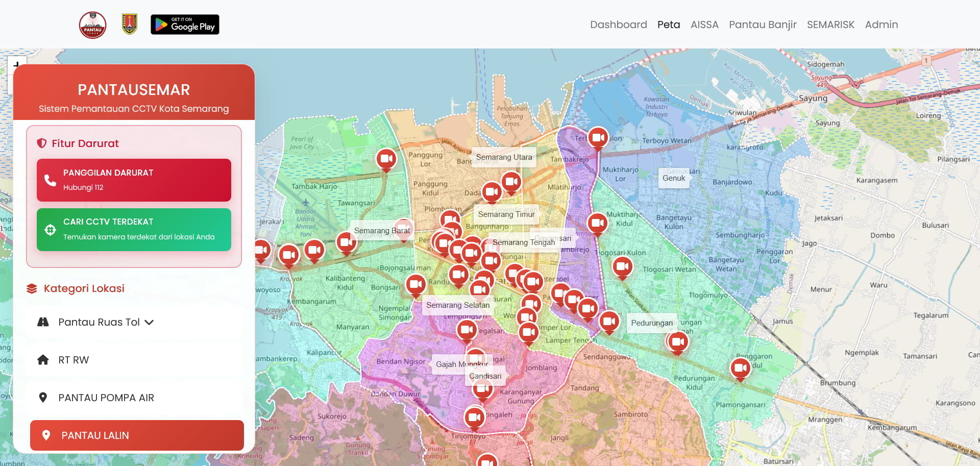Click CCTV marker near Muktiharjo Kidul

(x=597, y=223)
